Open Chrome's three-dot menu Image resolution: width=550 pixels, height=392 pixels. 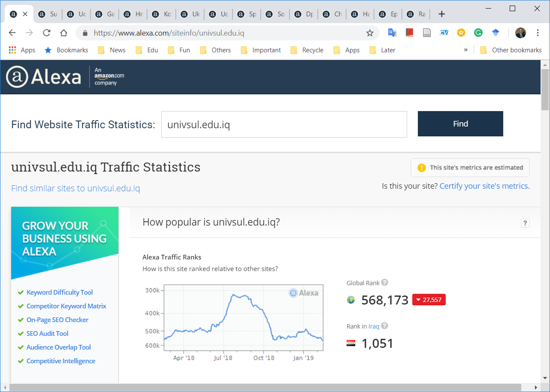tap(538, 33)
